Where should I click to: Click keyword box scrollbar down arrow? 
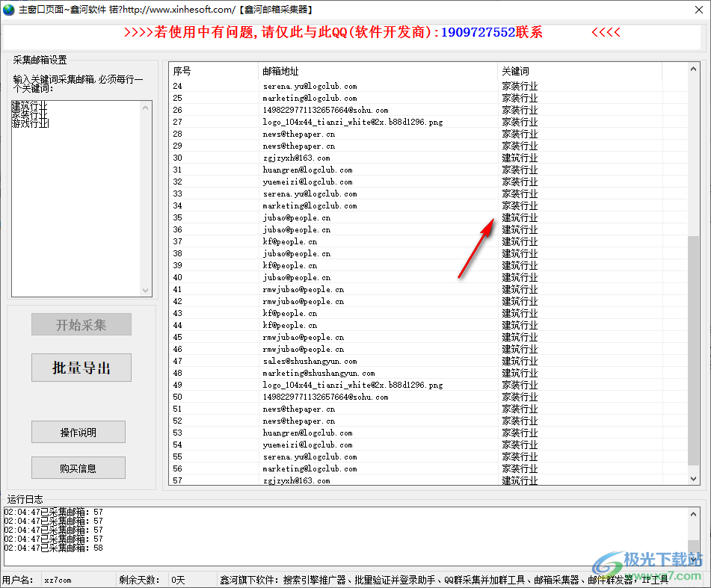pyautogui.click(x=146, y=291)
